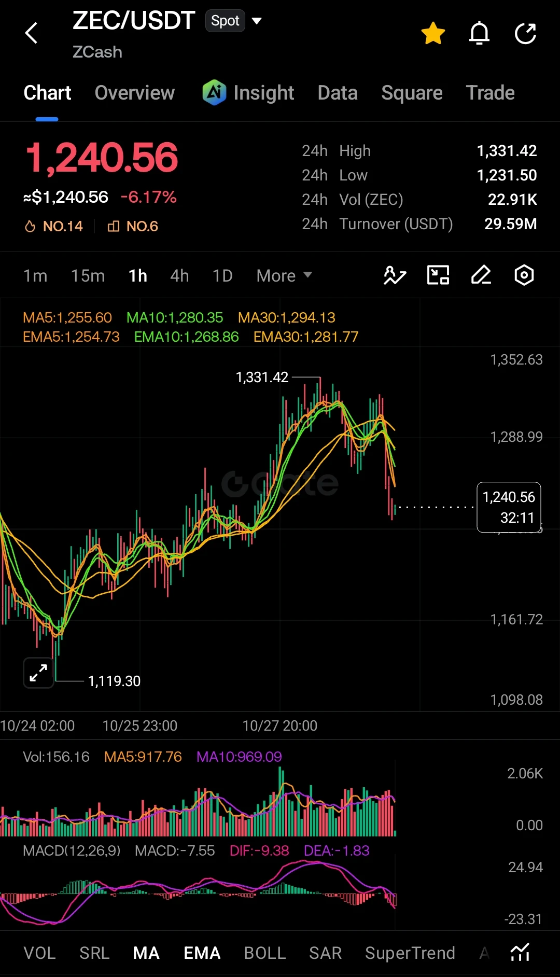Tap the NO.6 ranking badge
Viewport: 560px width, 977px height.
tap(133, 226)
